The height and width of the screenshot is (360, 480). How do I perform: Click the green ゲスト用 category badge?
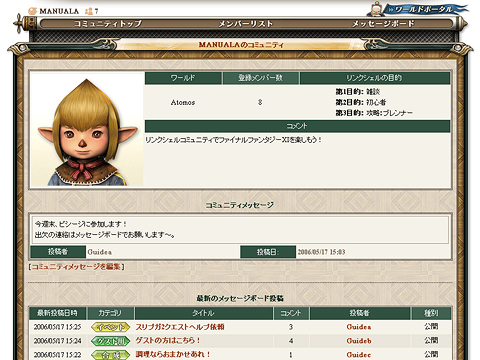coord(111,341)
